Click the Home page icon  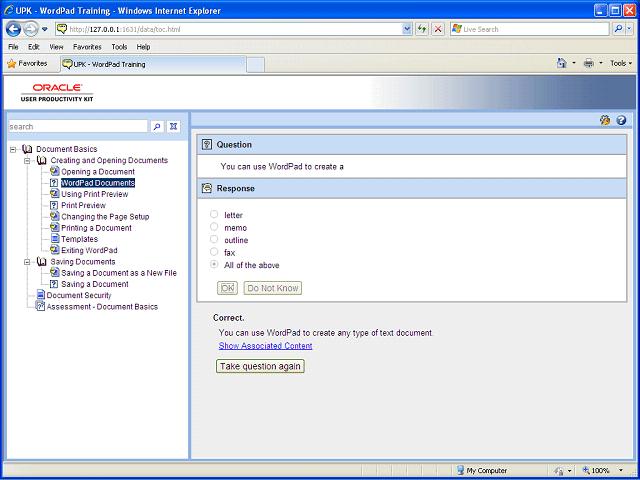[562, 63]
